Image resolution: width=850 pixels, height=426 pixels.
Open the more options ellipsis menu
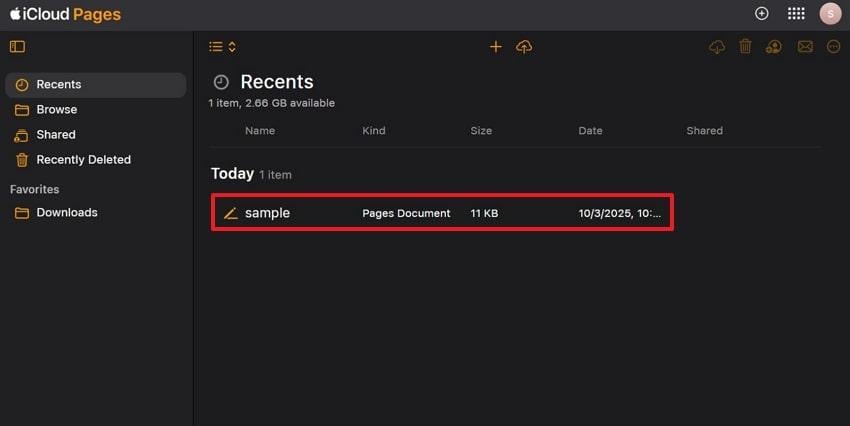[x=834, y=46]
